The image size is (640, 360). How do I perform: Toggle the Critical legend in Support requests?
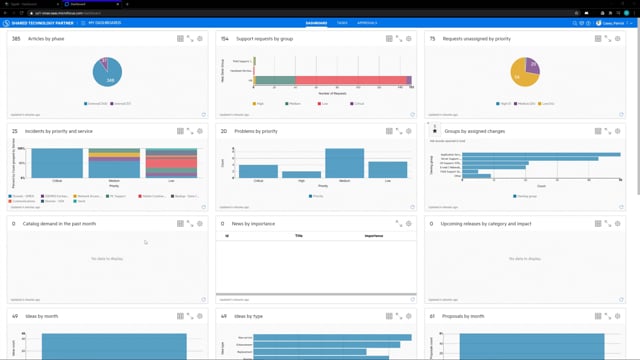point(357,104)
